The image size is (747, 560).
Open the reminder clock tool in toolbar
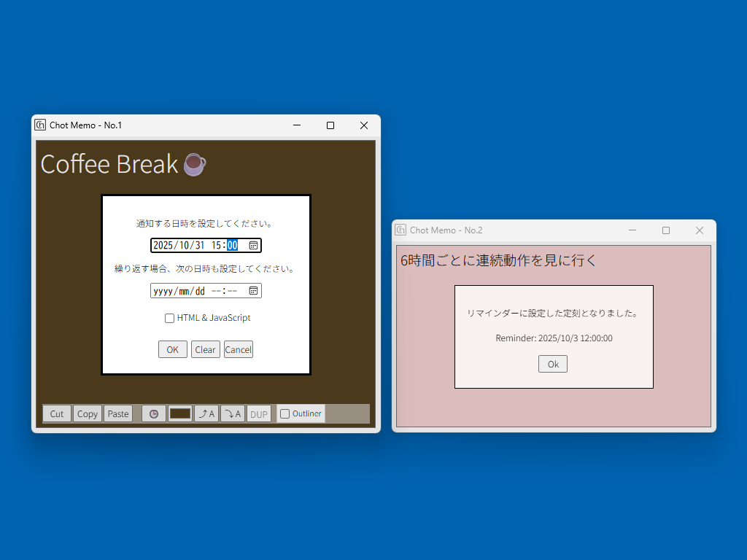(154, 414)
